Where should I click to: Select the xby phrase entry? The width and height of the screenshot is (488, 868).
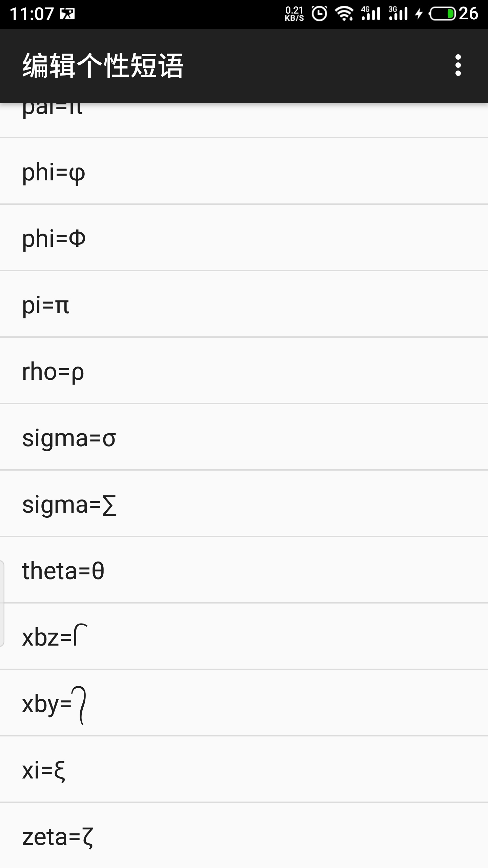[244, 703]
